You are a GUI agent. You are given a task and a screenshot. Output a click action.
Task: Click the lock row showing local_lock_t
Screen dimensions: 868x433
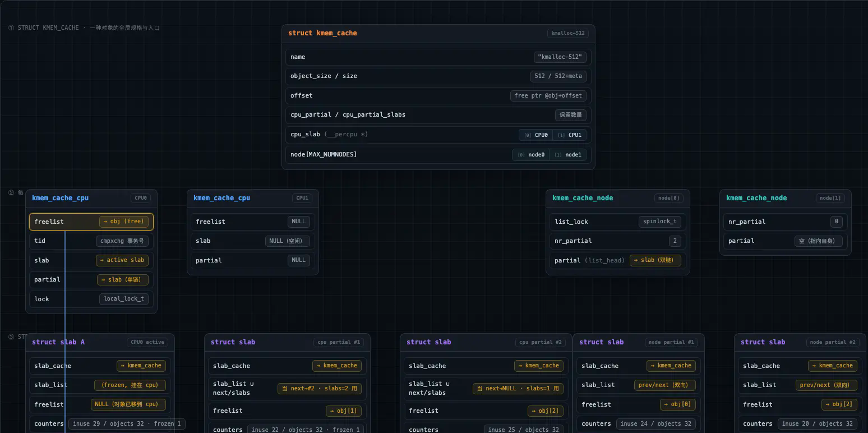[x=91, y=299]
